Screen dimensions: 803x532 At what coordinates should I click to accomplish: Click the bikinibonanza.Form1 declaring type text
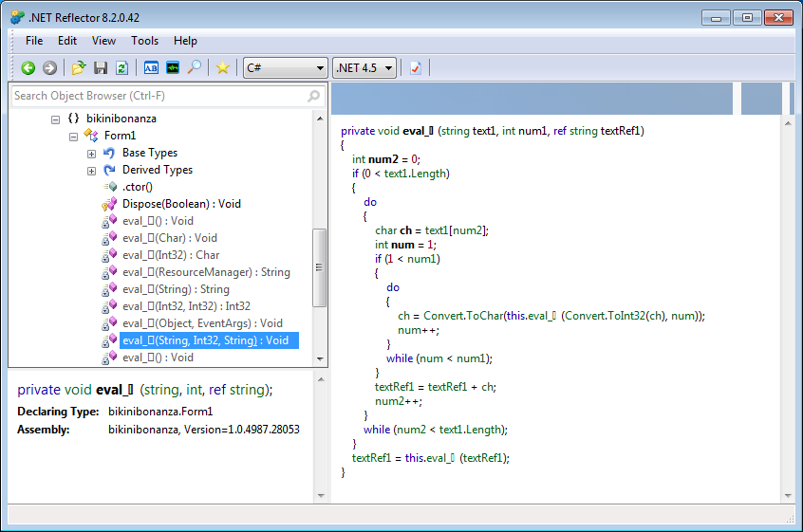pyautogui.click(x=160, y=412)
